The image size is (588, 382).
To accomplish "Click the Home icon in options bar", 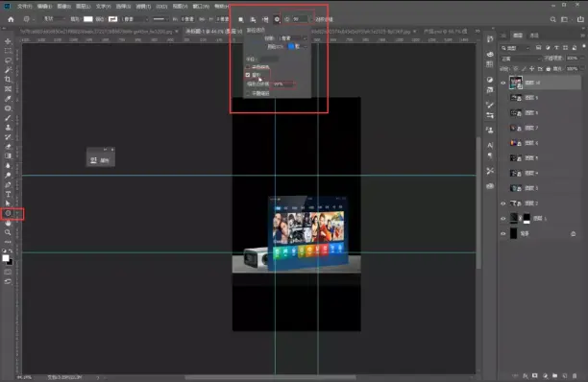I will pos(11,19).
